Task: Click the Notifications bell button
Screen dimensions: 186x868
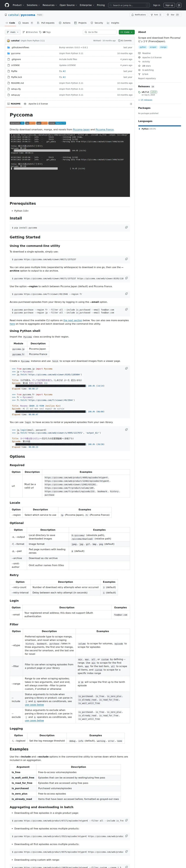Action: tap(139, 15)
